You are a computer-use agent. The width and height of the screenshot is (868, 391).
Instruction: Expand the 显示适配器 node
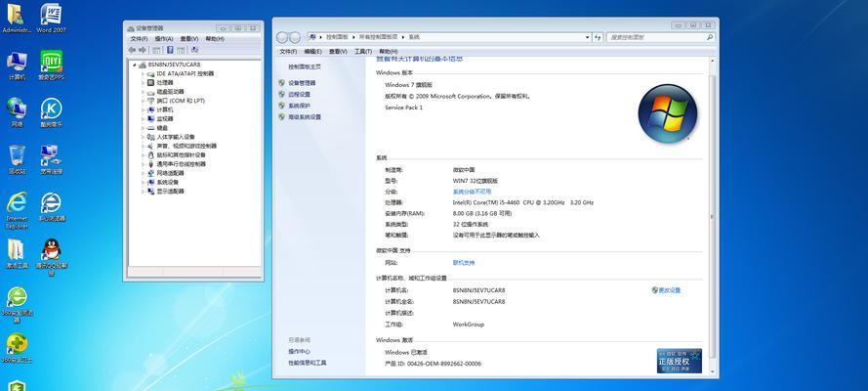point(143,191)
